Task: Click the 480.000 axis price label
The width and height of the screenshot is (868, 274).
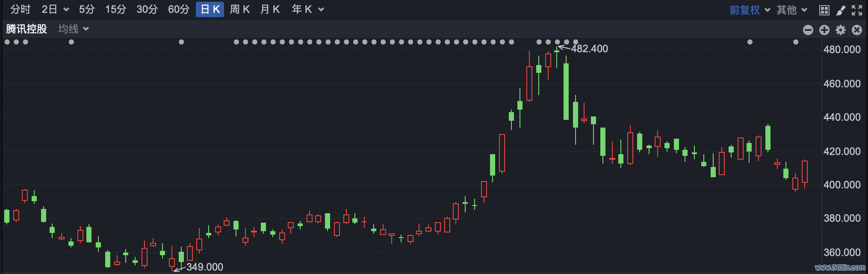Action: click(842, 50)
